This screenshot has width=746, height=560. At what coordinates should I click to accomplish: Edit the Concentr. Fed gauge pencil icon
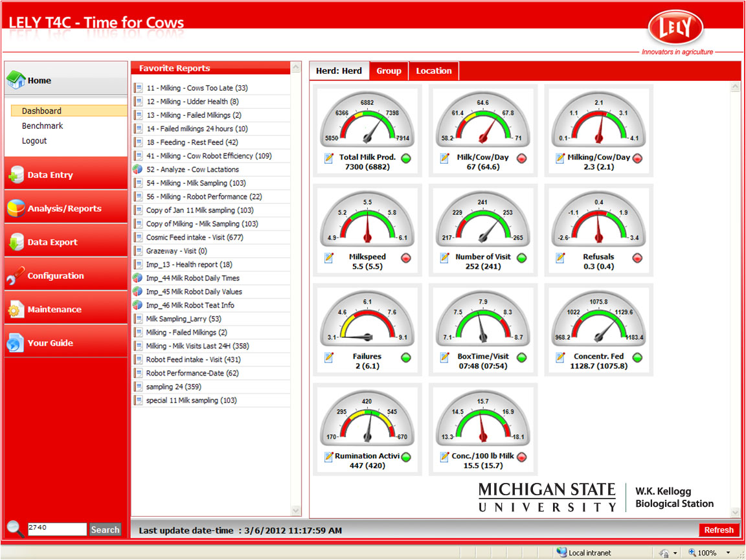[560, 357]
